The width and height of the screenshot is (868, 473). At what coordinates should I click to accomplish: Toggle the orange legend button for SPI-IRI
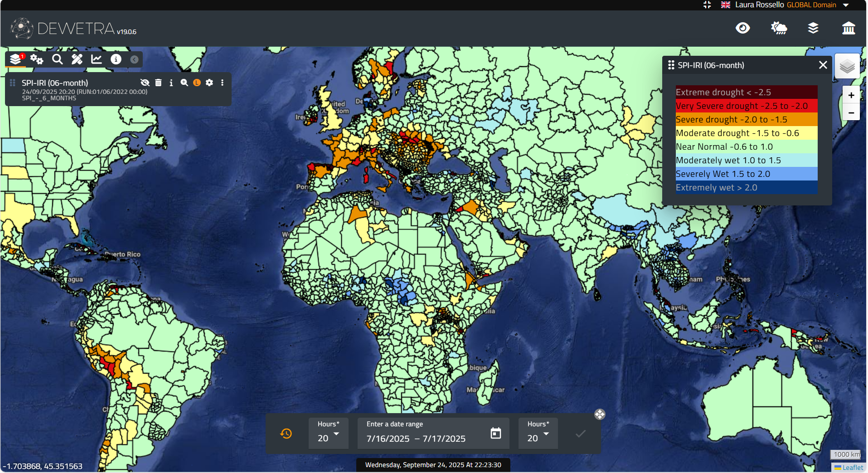tap(197, 83)
